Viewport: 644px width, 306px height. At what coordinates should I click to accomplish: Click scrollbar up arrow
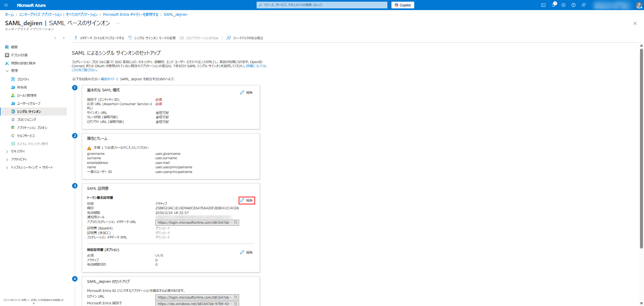641,45
